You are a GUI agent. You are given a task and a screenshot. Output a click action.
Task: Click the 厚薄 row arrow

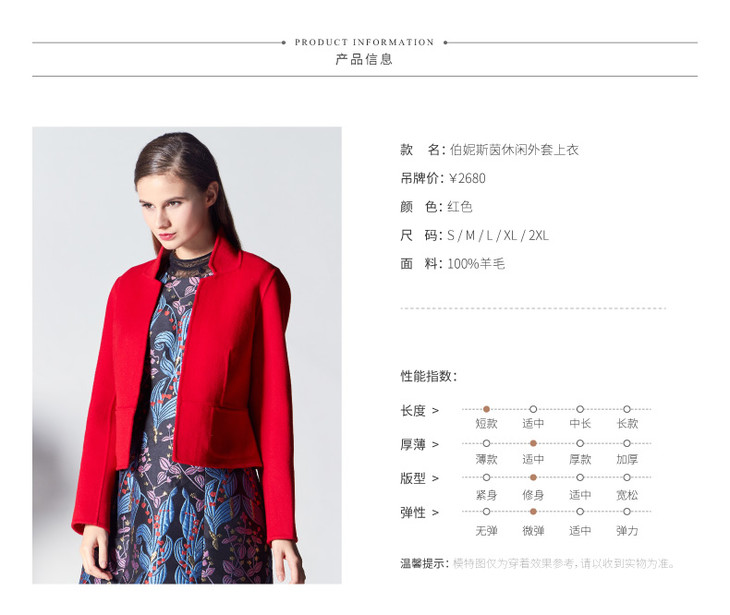click(x=435, y=445)
